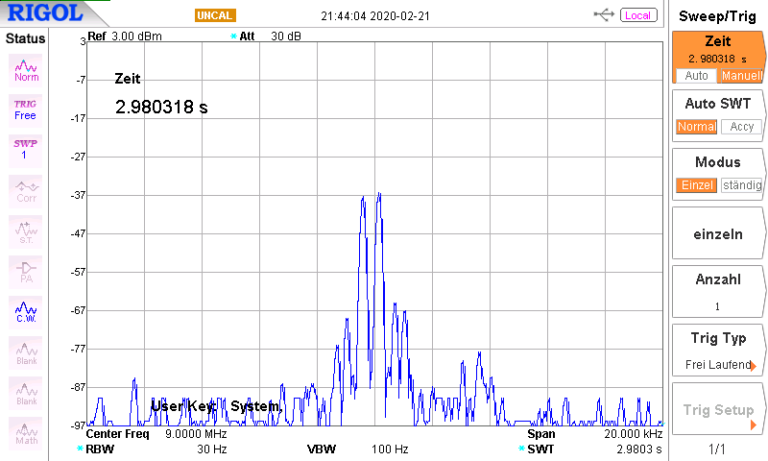Viewport: 768px width, 461px height.
Task: Click the S.T. status icon
Action: pos(26,231)
